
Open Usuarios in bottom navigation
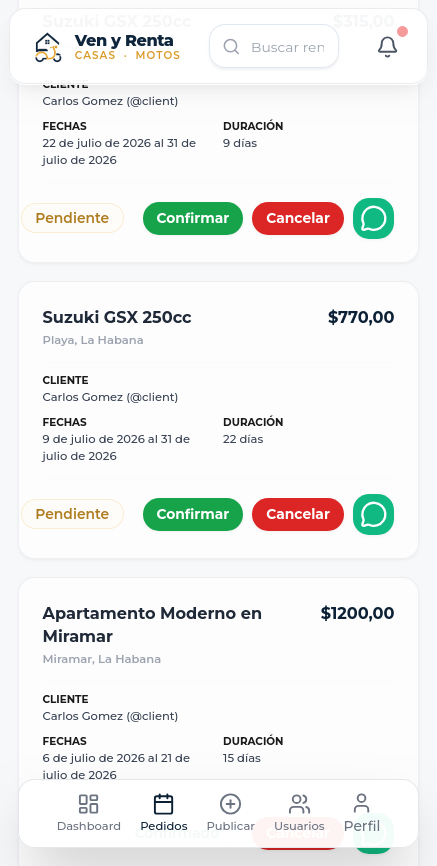tap(299, 813)
